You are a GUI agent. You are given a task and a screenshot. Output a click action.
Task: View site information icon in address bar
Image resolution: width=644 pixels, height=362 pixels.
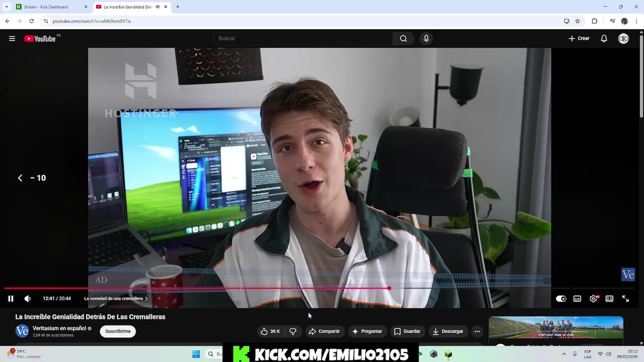(46, 21)
